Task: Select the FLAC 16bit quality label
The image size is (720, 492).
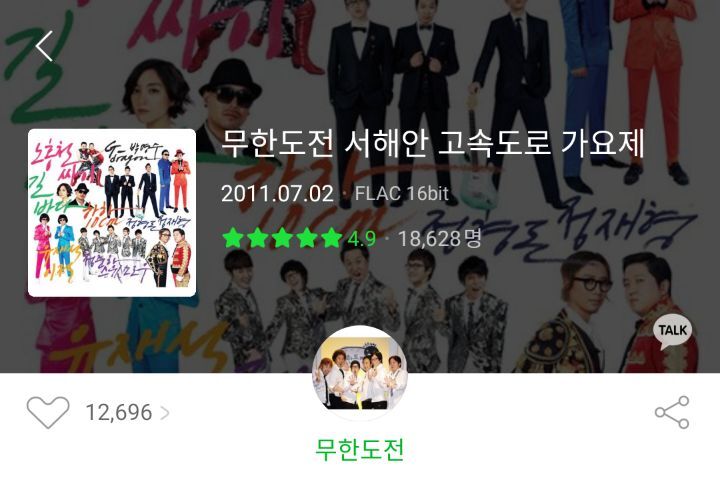Action: point(402,193)
